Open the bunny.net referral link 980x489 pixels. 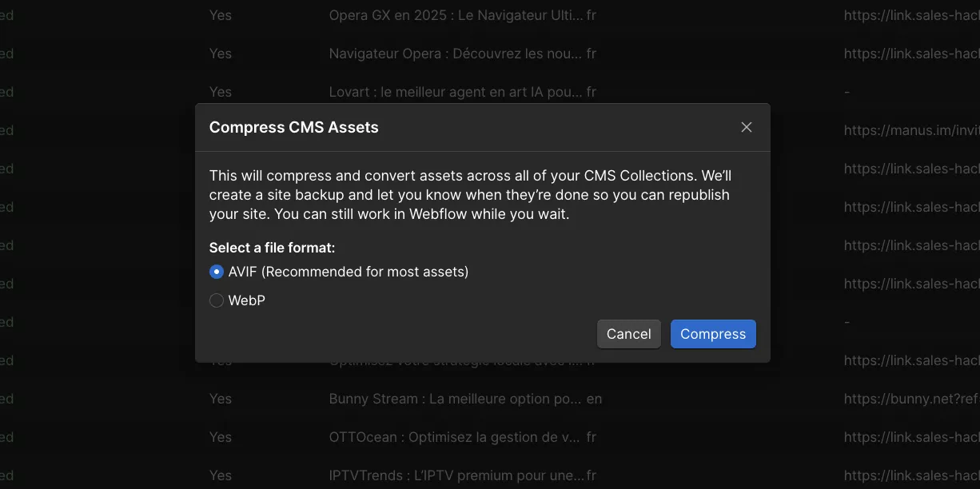click(x=910, y=398)
